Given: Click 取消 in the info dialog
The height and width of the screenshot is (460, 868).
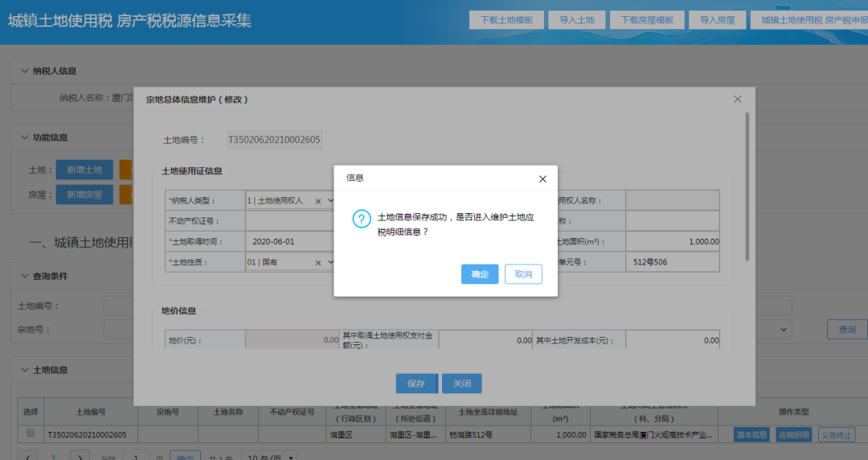Looking at the screenshot, I should (523, 274).
